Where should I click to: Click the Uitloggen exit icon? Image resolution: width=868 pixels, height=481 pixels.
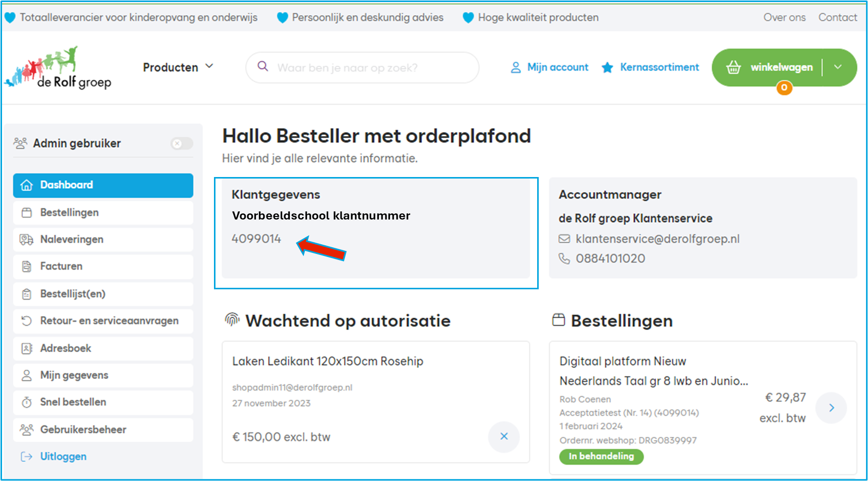pyautogui.click(x=26, y=457)
